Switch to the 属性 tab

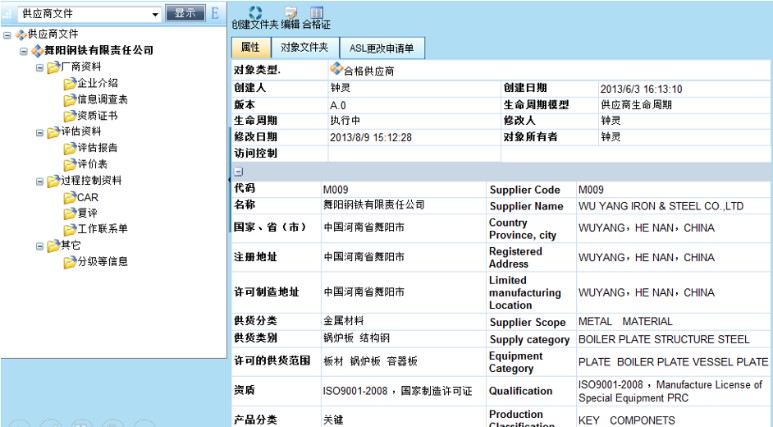click(251, 48)
